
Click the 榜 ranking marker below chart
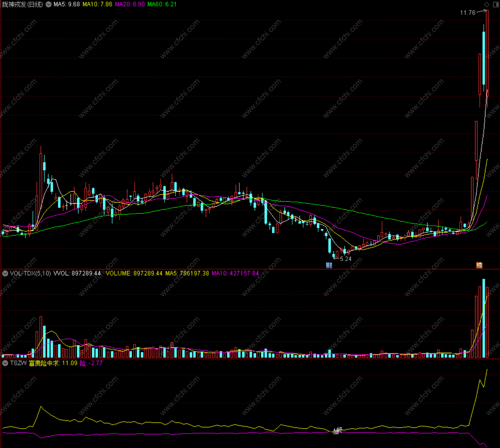(479, 265)
